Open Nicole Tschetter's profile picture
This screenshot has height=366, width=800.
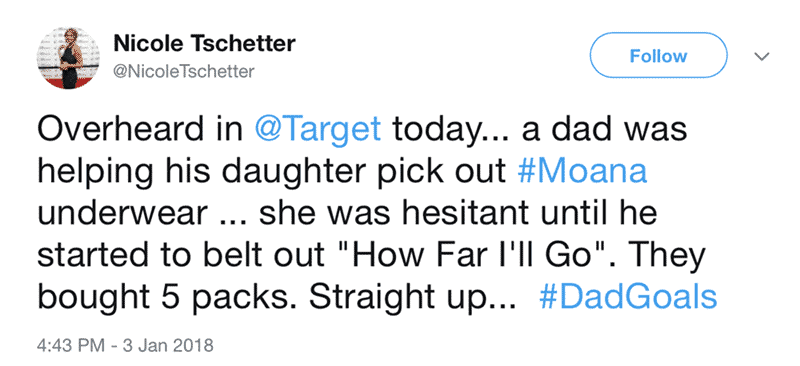[68, 58]
